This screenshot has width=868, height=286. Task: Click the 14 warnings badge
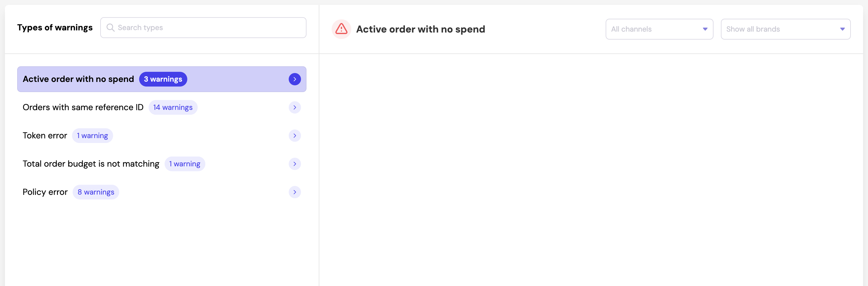(x=173, y=107)
